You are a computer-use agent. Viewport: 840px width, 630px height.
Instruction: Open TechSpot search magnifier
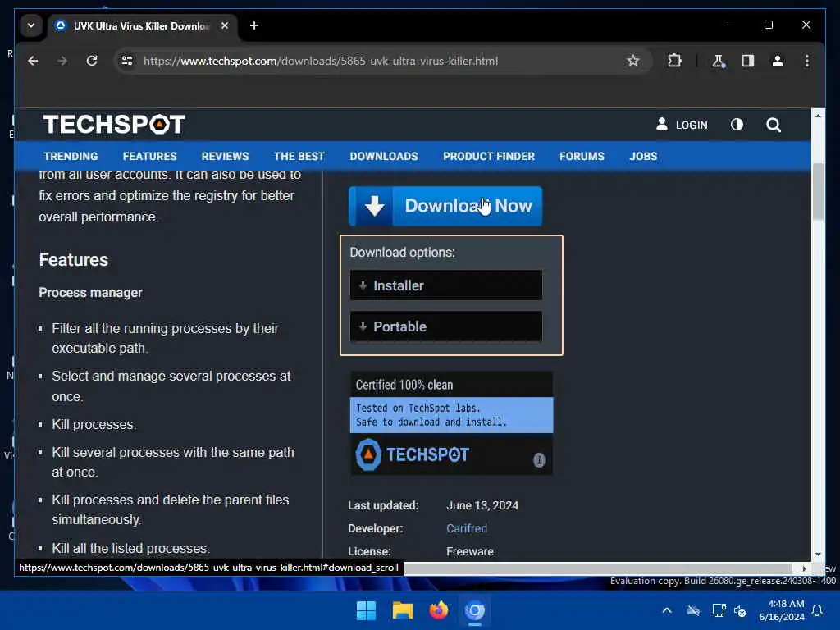[774, 125]
